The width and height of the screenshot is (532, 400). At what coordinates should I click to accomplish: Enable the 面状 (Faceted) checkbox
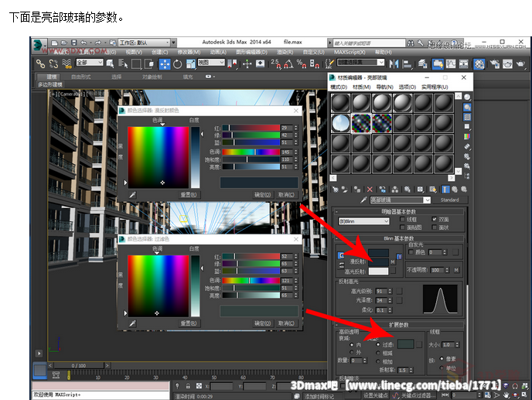pos(435,227)
